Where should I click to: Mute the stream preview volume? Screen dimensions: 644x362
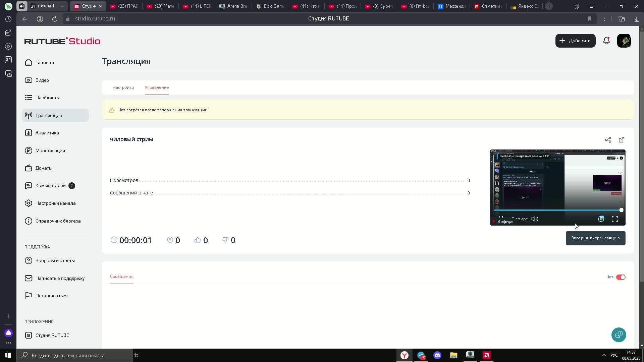(534, 219)
